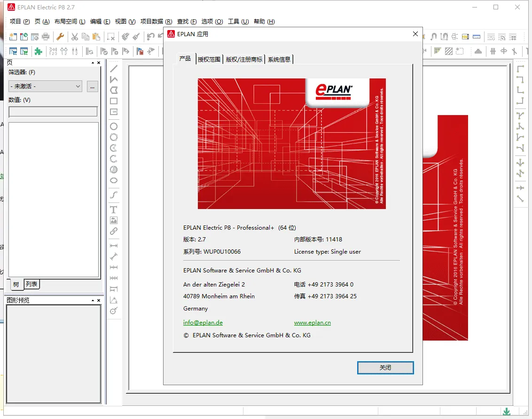Switch to the 列表 tab in page panel
532x419 pixels.
pyautogui.click(x=31, y=284)
